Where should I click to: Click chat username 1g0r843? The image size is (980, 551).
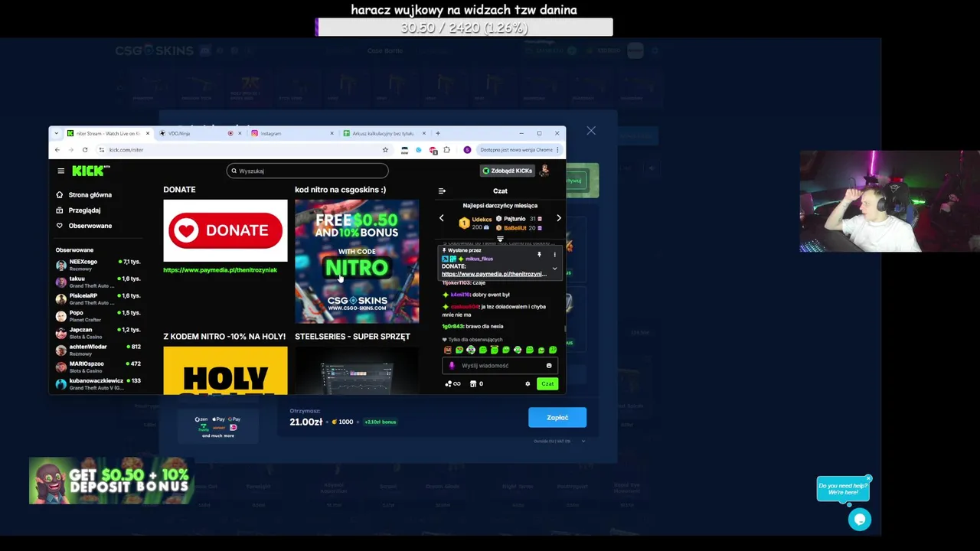(x=453, y=327)
